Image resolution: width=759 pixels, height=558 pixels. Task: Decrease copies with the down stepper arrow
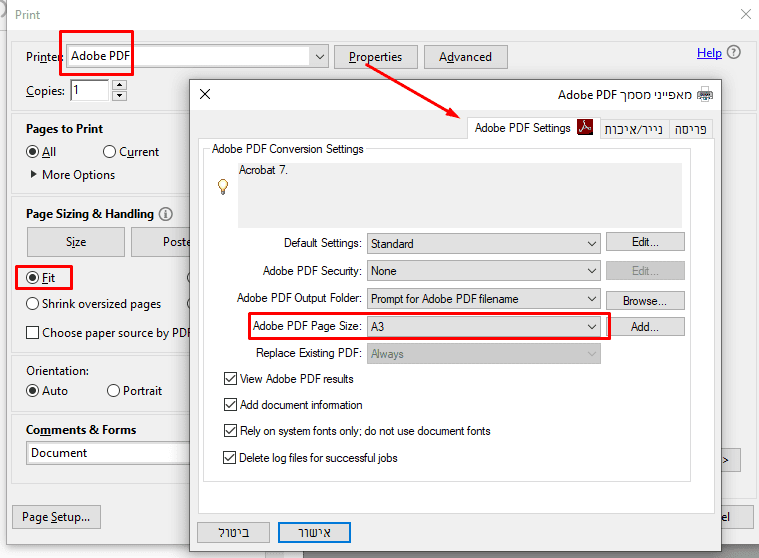click(x=119, y=96)
